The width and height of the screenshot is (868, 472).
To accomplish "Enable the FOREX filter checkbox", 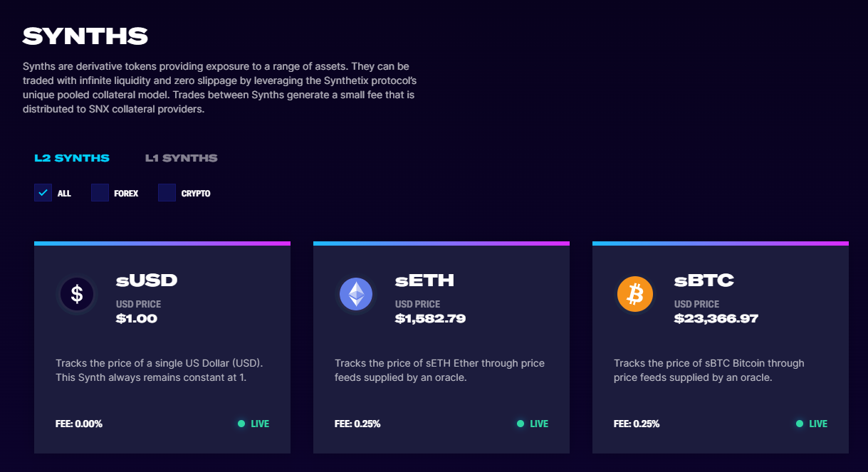I will click(100, 193).
